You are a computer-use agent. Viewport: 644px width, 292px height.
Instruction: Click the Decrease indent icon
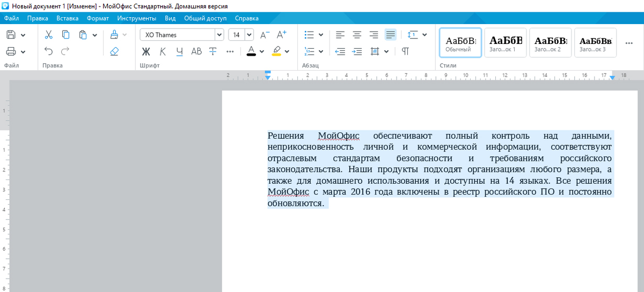(x=340, y=51)
